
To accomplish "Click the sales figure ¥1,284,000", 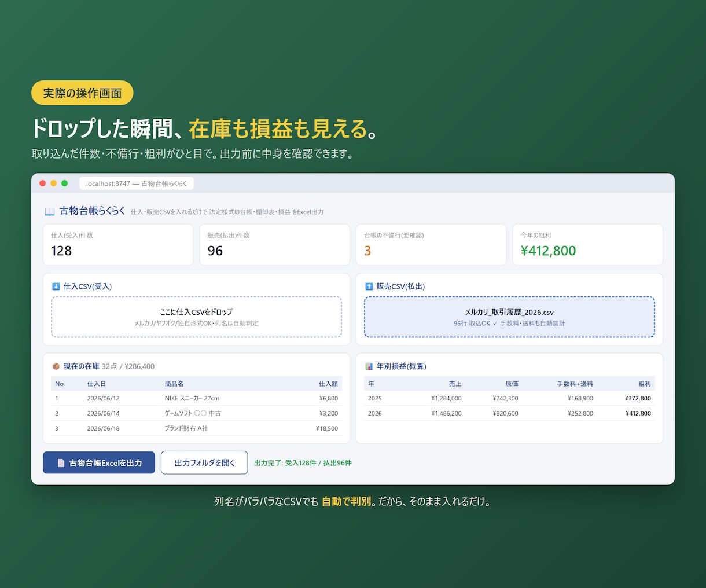I will coord(446,398).
